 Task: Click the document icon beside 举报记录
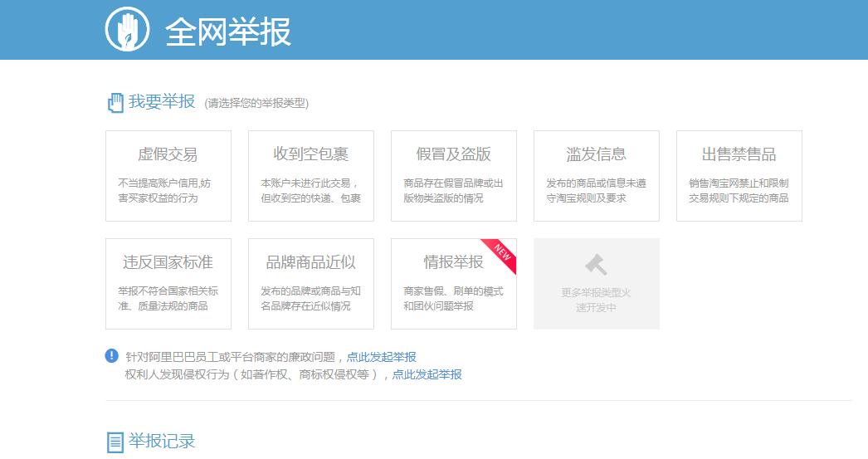115,442
